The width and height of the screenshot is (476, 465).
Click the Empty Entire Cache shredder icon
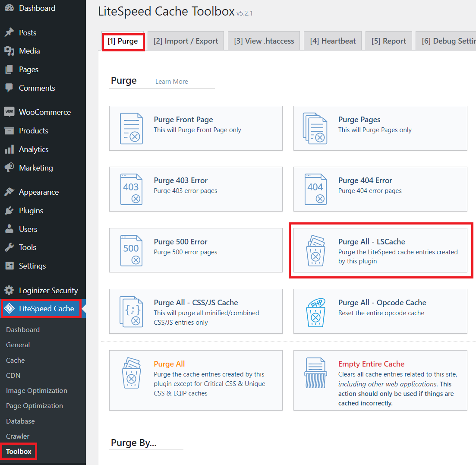coord(316,373)
